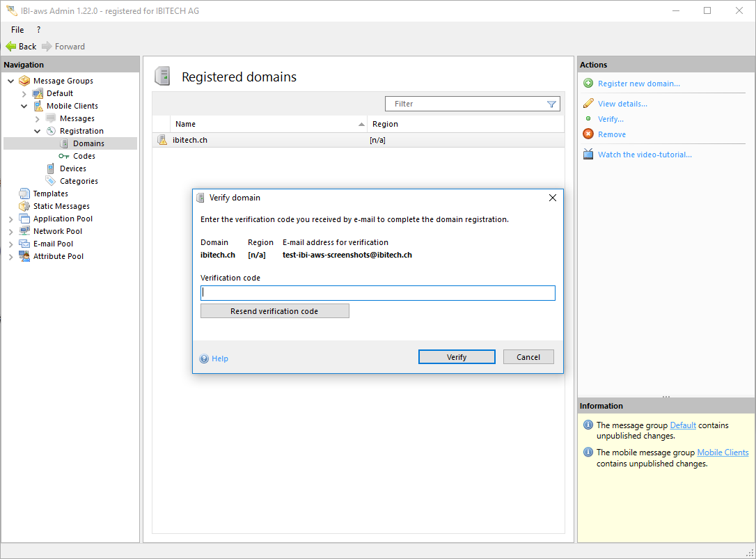Click the video-tutorial TV icon
The image size is (756, 559).
point(588,155)
